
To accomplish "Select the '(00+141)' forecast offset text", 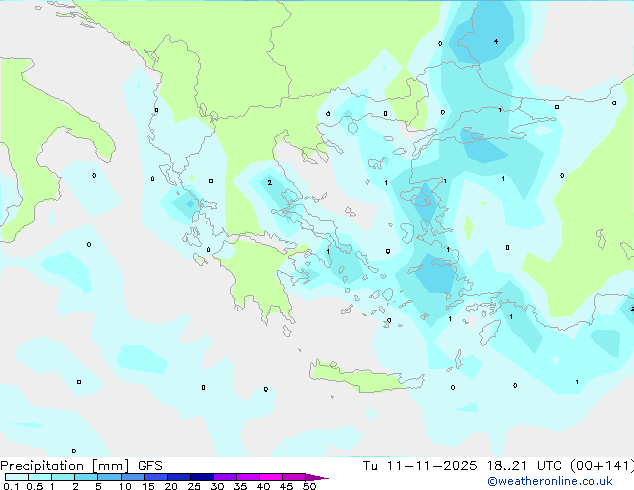I will point(602,466).
